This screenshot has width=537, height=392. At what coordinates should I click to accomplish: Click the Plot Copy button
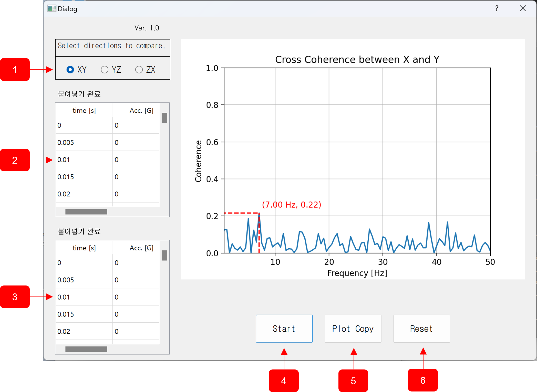coord(353,329)
